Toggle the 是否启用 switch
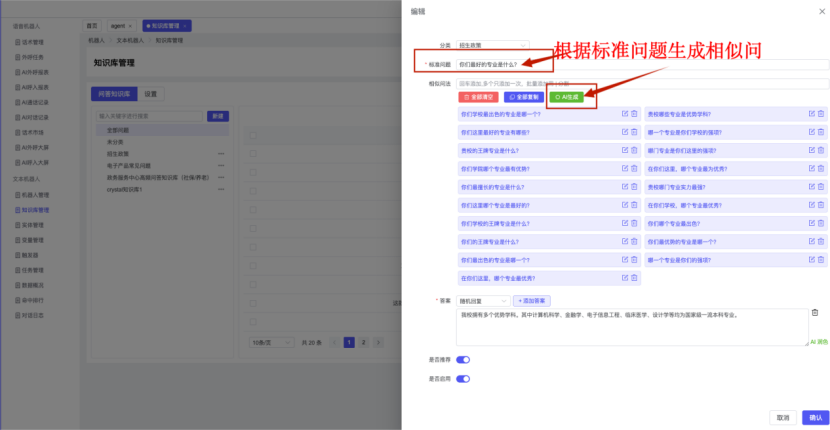 coord(463,379)
